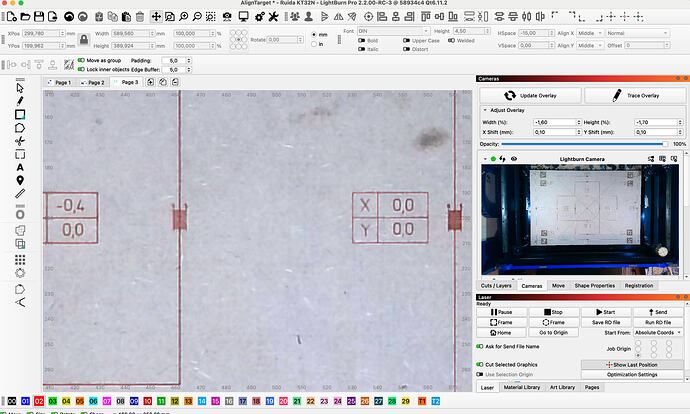Select the arrow Select tool
The height and width of the screenshot is (414, 690).
[20, 88]
